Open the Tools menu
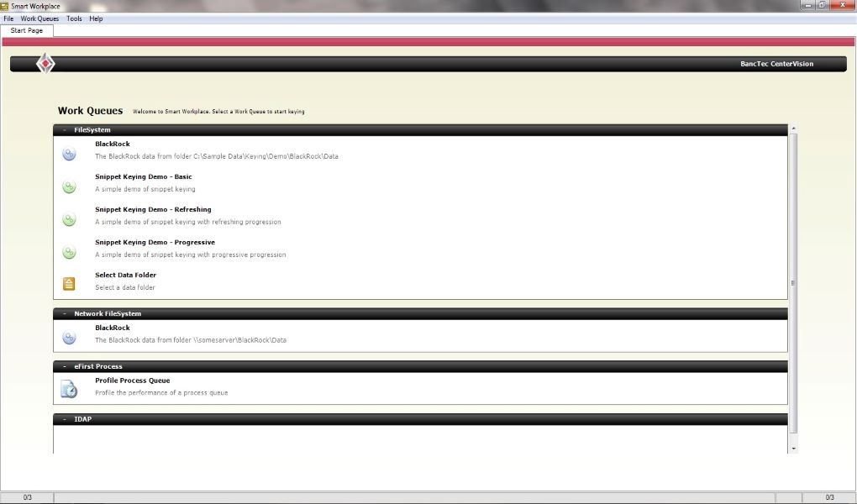 (x=74, y=18)
